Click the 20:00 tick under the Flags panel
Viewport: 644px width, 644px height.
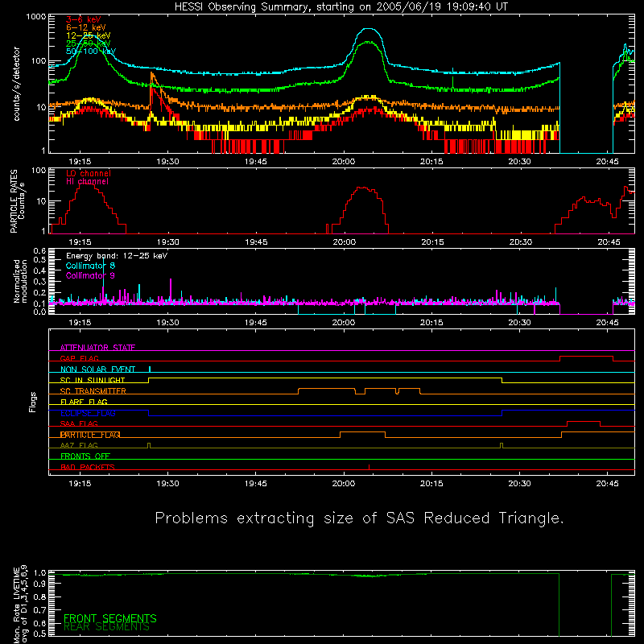[344, 484]
